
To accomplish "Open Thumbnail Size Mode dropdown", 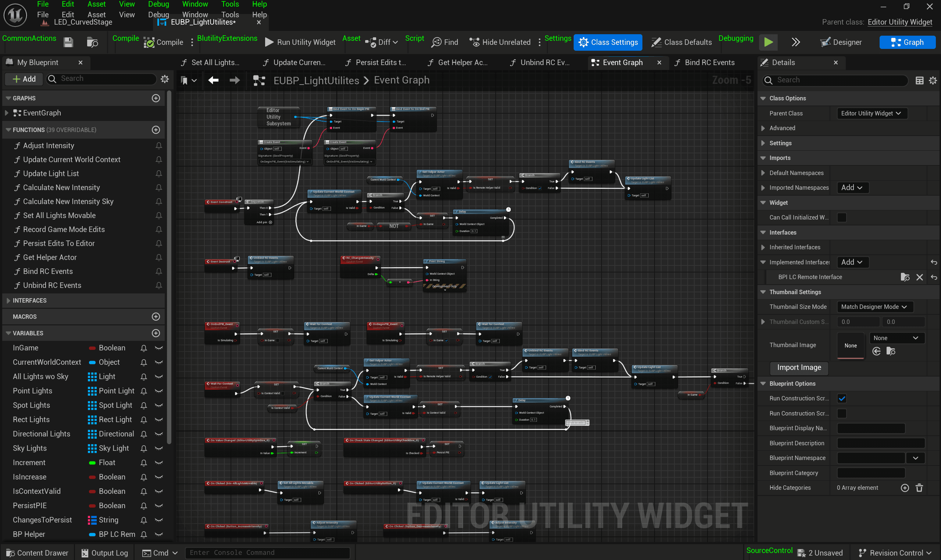I will [874, 307].
